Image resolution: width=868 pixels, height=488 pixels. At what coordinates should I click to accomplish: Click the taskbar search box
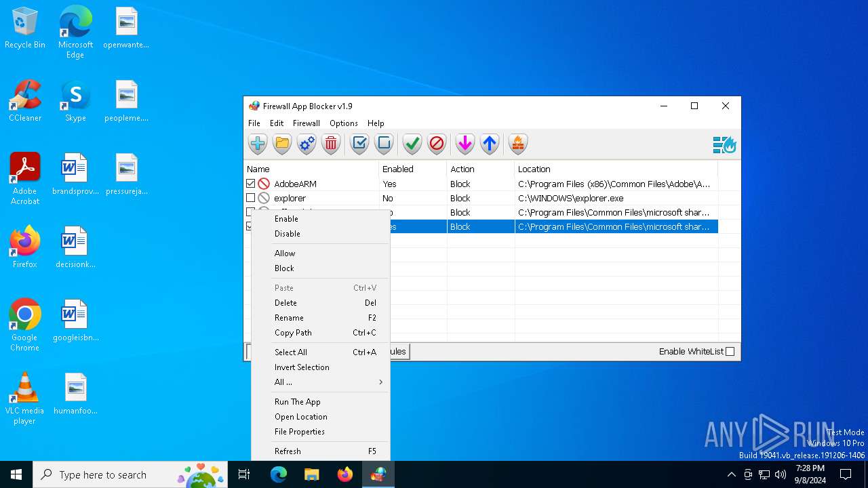click(132, 474)
